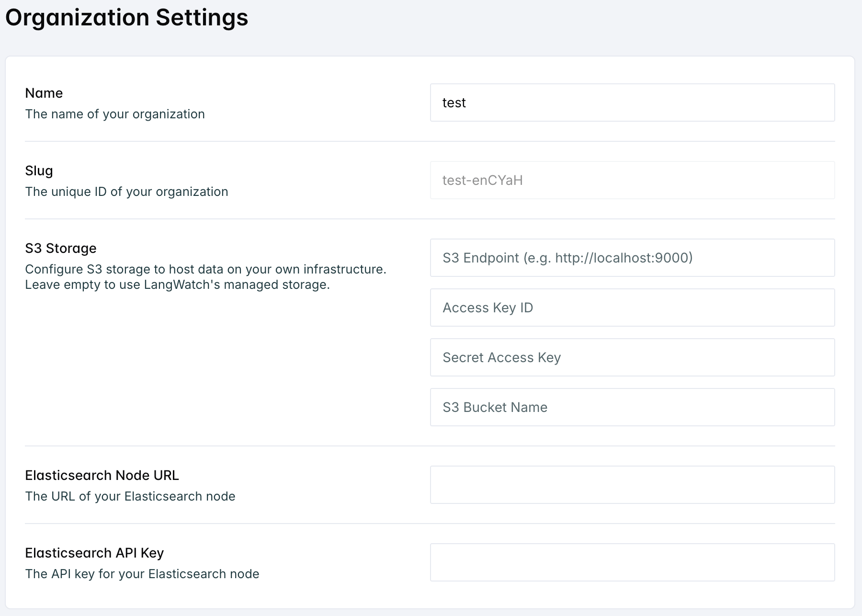862x616 pixels.
Task: Select the Secret Access Key field
Action: [632, 357]
